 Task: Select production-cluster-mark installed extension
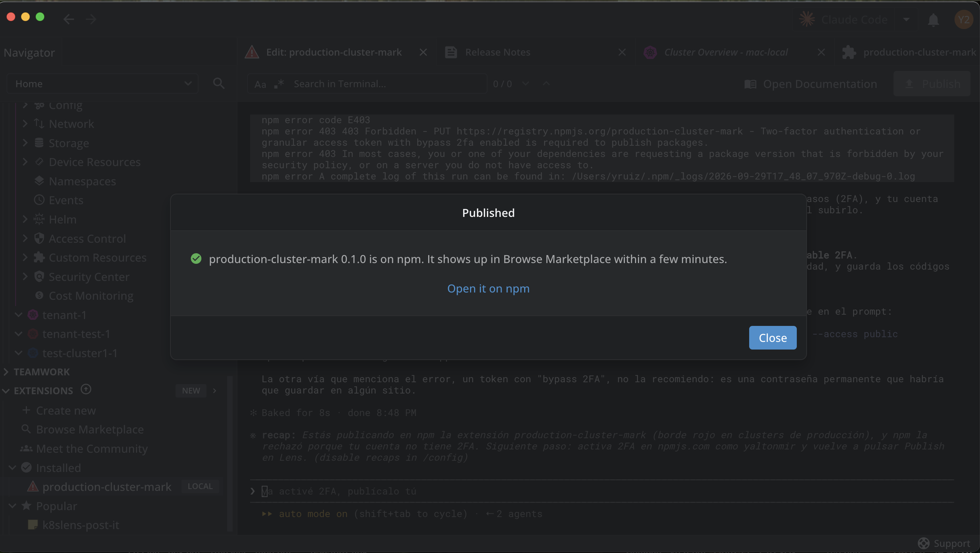107,487
